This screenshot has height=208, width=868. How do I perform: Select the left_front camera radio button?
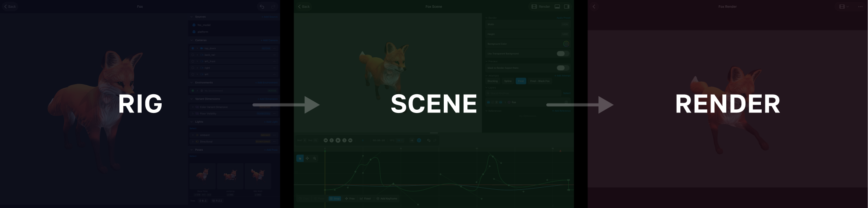click(193, 61)
